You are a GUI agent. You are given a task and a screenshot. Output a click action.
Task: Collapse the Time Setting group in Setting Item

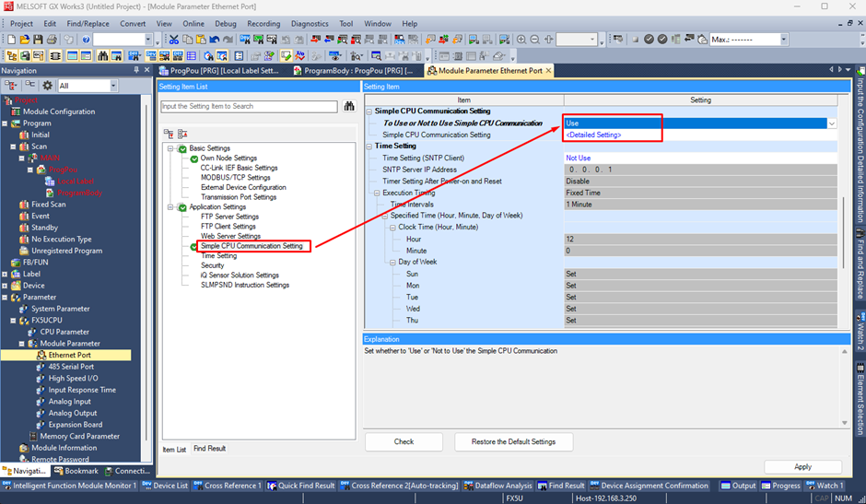[369, 147]
